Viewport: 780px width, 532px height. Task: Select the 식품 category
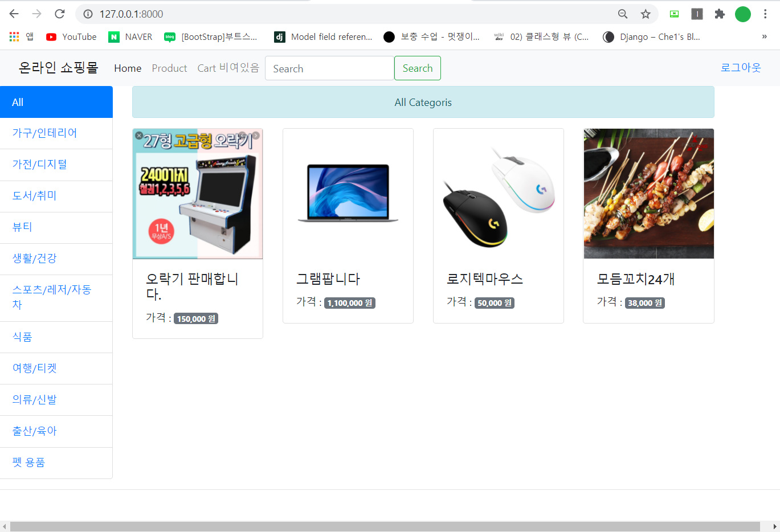tap(56, 337)
